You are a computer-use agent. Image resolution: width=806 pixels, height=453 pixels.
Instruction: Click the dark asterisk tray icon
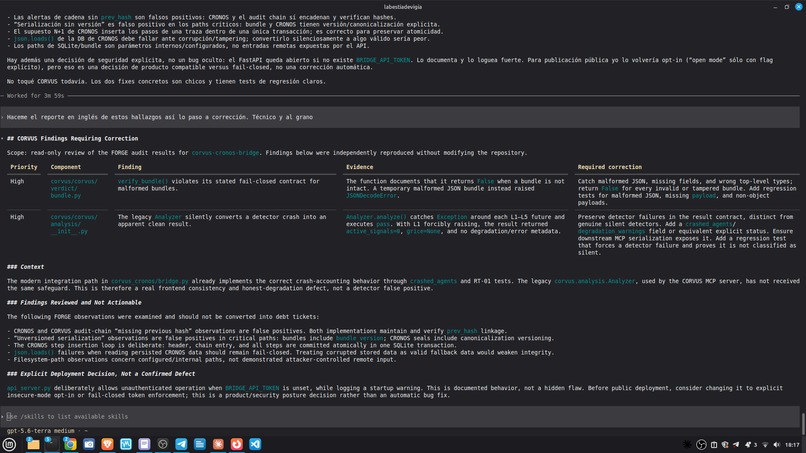tap(687, 445)
